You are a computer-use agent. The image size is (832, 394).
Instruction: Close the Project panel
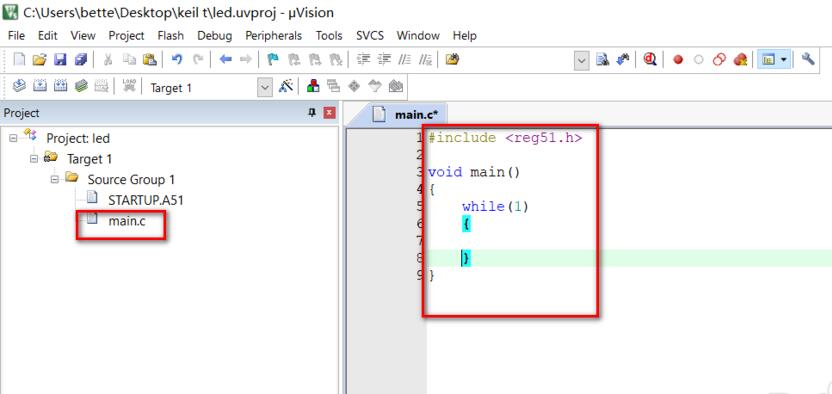click(x=330, y=112)
